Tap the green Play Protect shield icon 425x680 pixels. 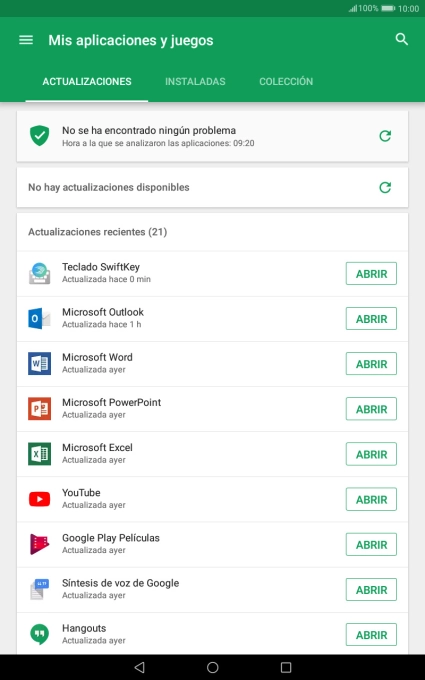pyautogui.click(x=39, y=136)
